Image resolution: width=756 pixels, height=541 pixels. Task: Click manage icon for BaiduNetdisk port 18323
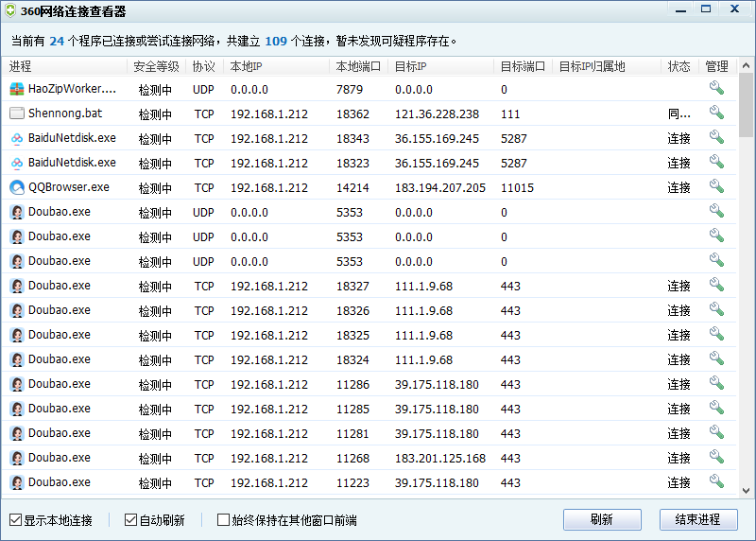point(716,162)
